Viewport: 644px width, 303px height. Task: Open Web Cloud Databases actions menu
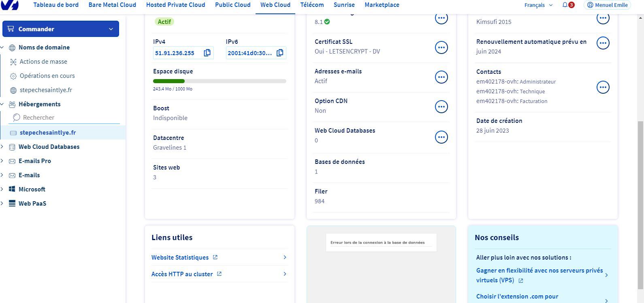441,137
